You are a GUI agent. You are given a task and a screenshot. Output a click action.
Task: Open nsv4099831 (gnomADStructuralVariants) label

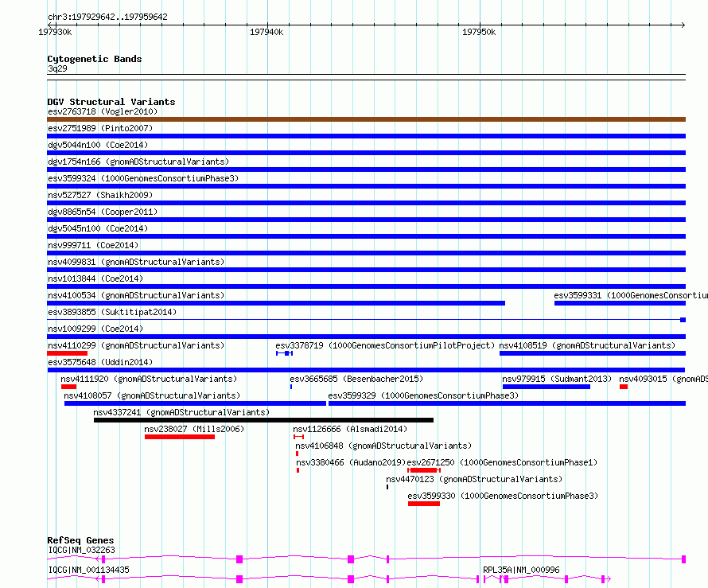(136, 262)
